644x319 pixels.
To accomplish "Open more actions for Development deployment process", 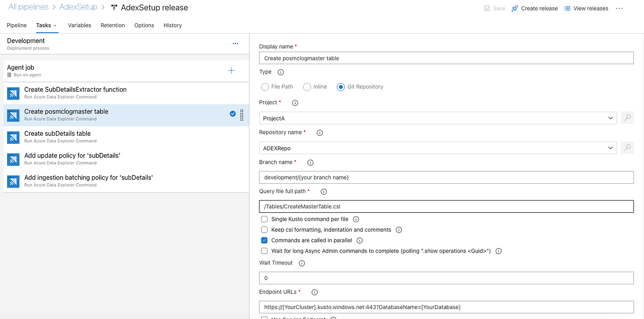I will coord(235,43).
